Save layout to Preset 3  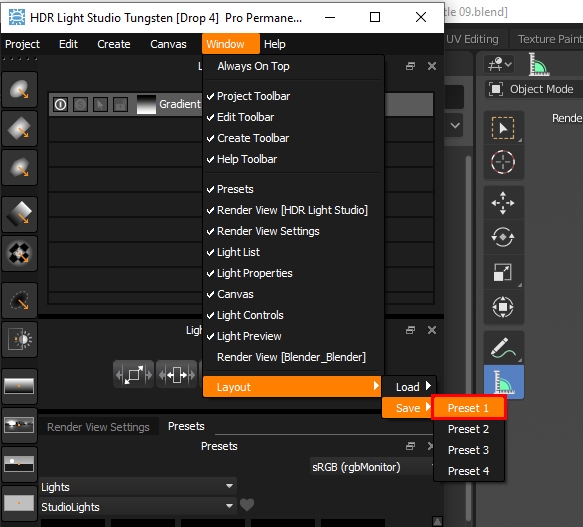click(468, 450)
